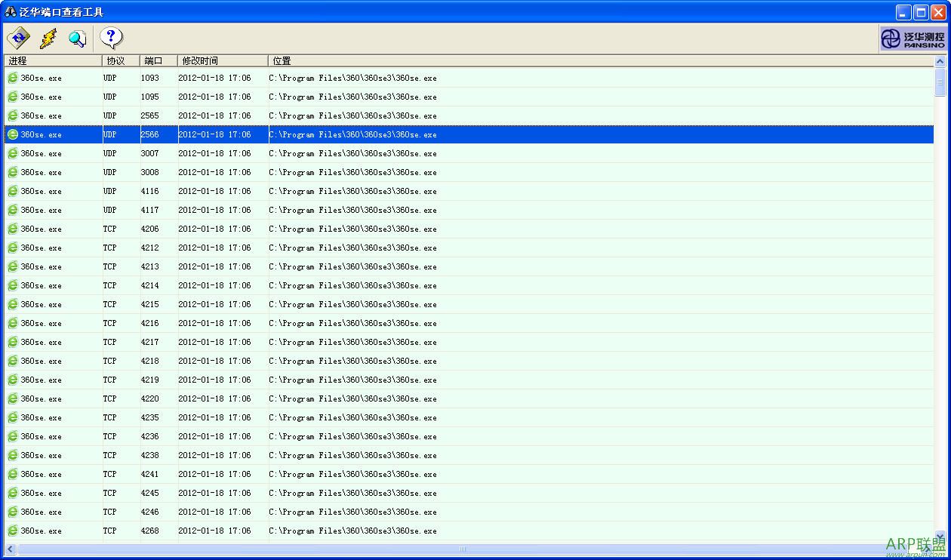Click the magnifying glass search icon
951x560 pixels.
77,38
